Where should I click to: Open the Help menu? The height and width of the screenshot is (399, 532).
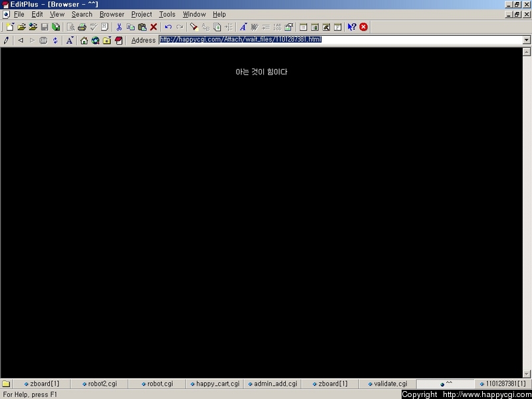click(219, 14)
